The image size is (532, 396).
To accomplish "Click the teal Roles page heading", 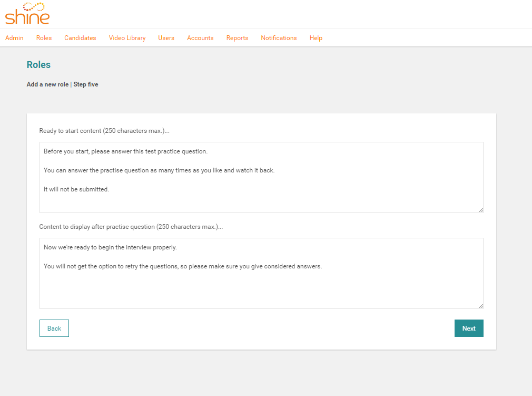I will point(38,65).
